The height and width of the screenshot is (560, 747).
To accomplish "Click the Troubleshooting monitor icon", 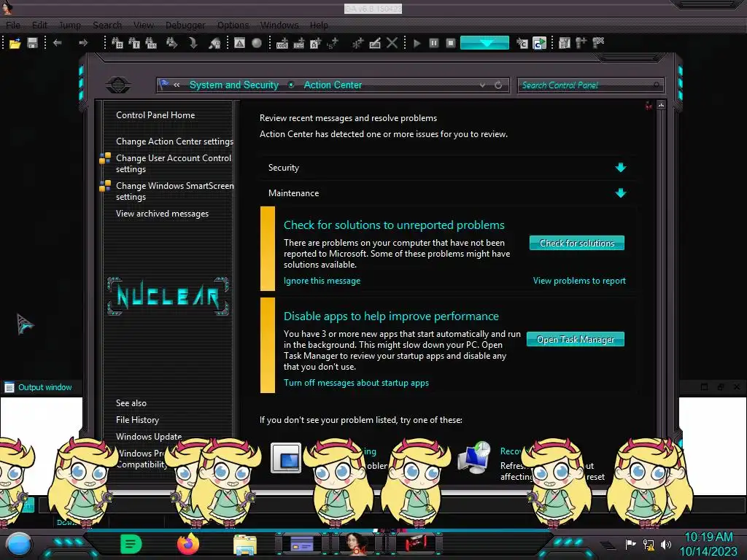I will click(x=286, y=458).
